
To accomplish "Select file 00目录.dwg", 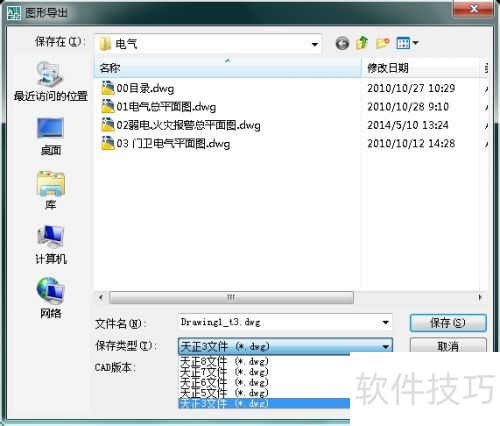I will coord(138,88).
